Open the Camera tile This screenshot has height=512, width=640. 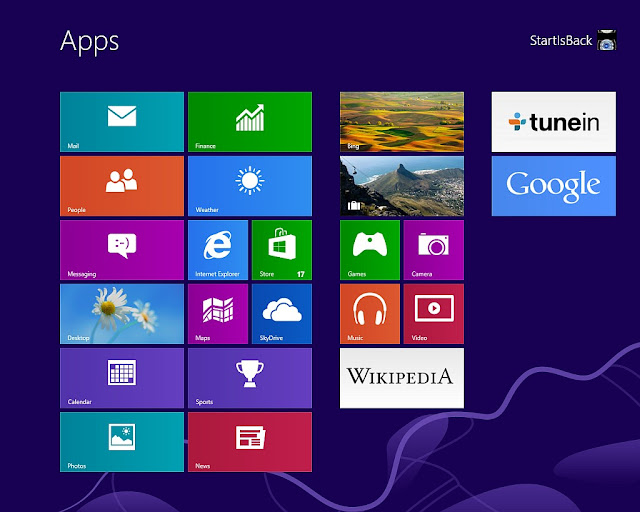[x=433, y=250]
